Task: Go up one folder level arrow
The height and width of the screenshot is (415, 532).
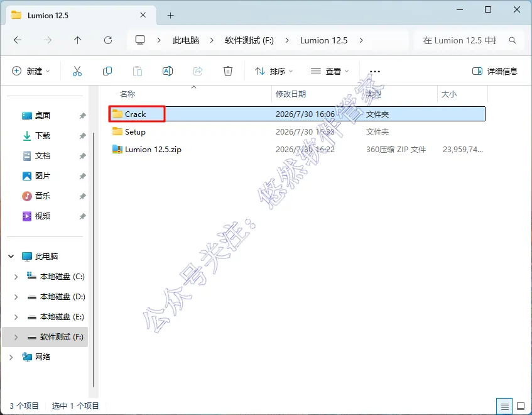Action: coord(78,40)
